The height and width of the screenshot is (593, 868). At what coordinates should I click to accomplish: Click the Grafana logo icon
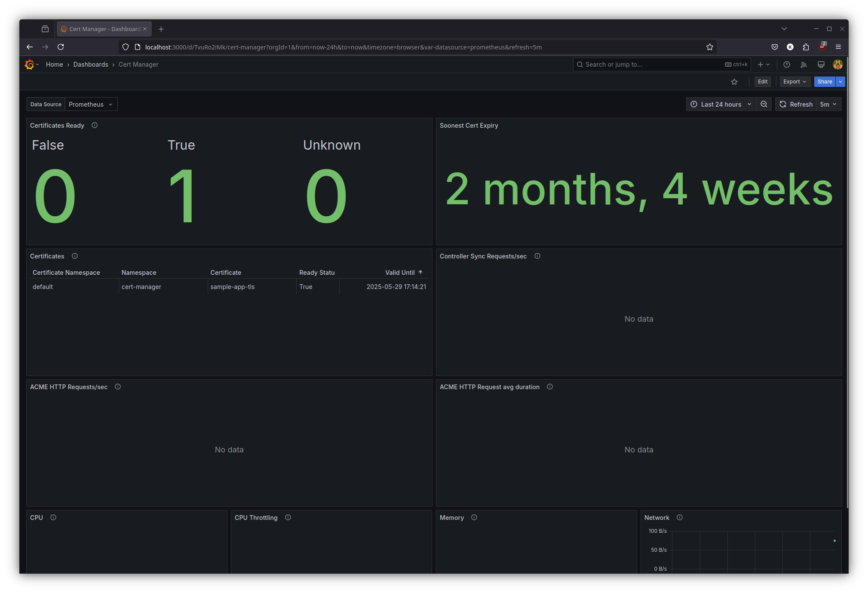pos(29,65)
